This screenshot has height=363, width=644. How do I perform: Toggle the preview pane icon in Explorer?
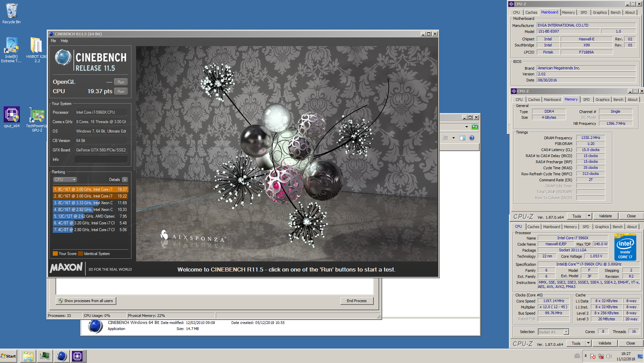pos(462,138)
